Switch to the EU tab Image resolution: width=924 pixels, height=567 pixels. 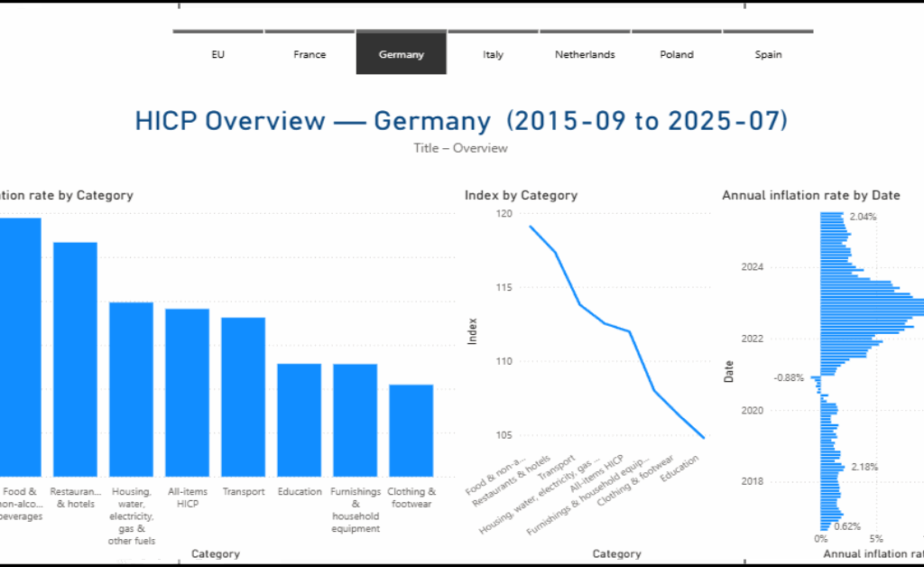(217, 54)
